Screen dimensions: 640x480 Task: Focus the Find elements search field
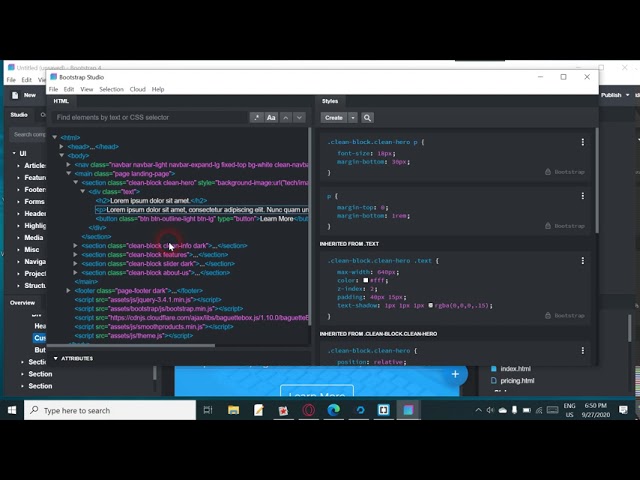point(150,118)
